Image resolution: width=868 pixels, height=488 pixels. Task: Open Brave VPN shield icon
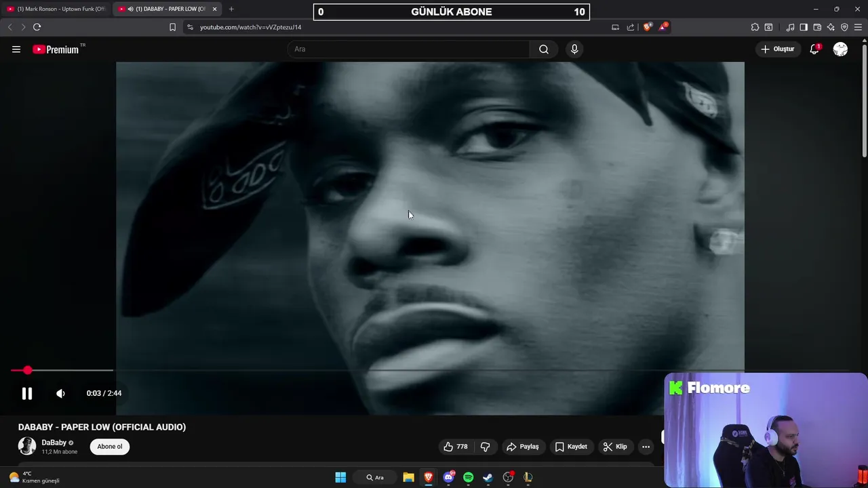(844, 27)
